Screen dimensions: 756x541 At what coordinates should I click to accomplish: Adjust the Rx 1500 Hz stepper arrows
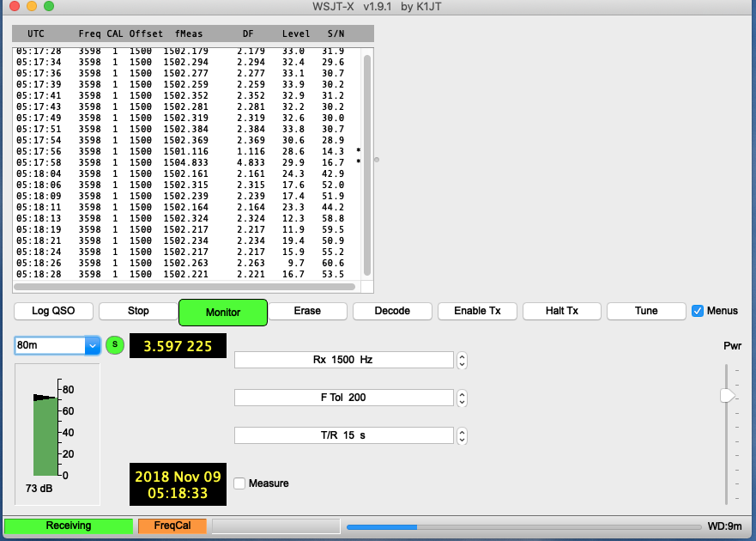click(x=462, y=360)
